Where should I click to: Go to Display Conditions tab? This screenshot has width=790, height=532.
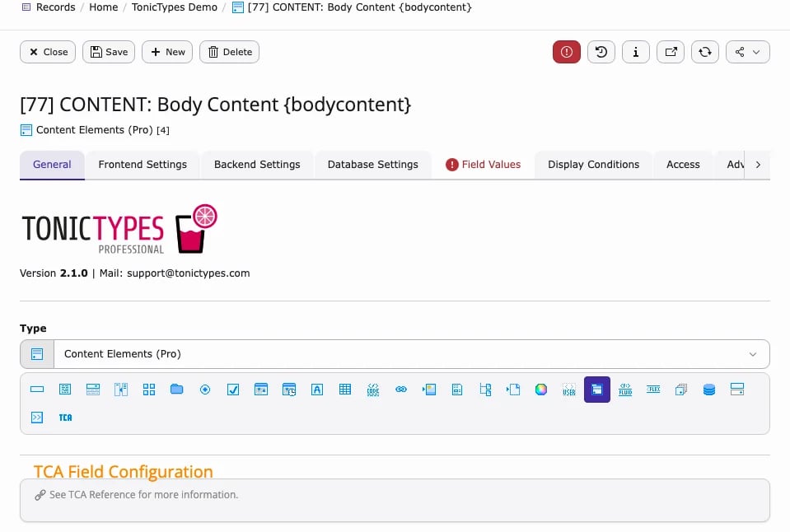tap(593, 165)
